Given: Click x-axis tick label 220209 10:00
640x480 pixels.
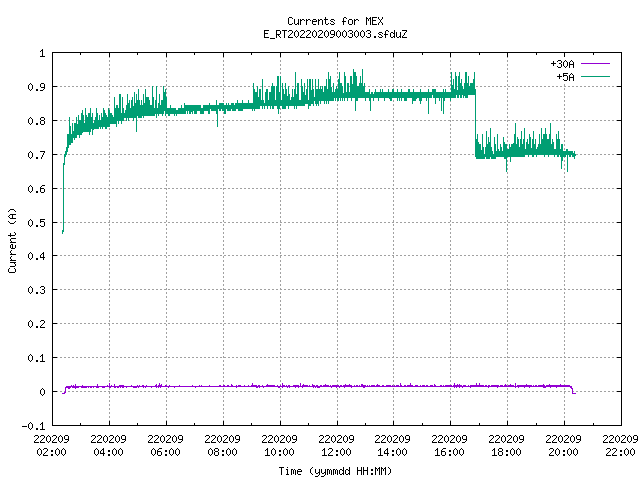Looking at the screenshot, I should tap(280, 446).
